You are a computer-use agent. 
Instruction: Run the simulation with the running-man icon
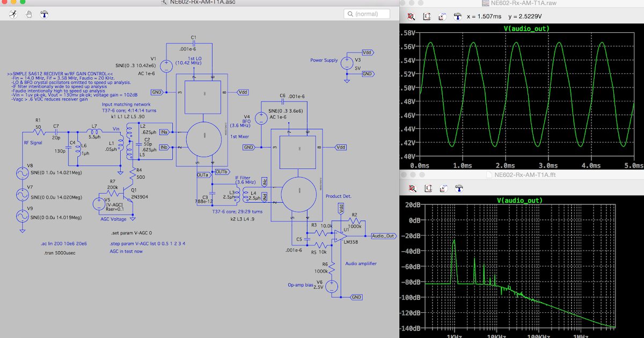[13, 14]
